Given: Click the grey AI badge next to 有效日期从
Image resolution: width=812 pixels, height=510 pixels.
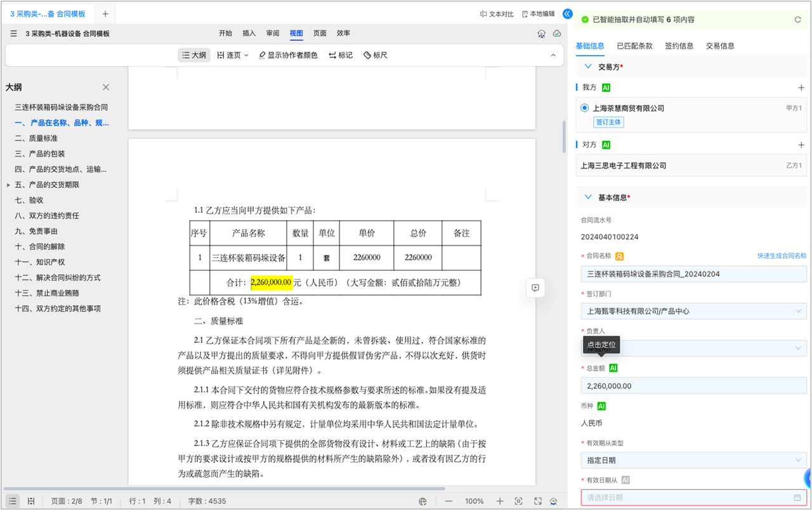Looking at the screenshot, I should pyautogui.click(x=625, y=480).
